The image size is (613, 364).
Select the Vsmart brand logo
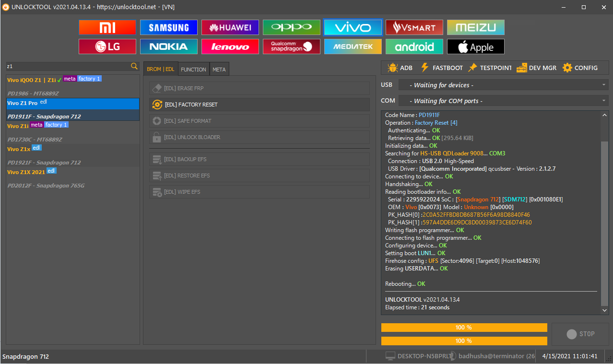coord(414,27)
